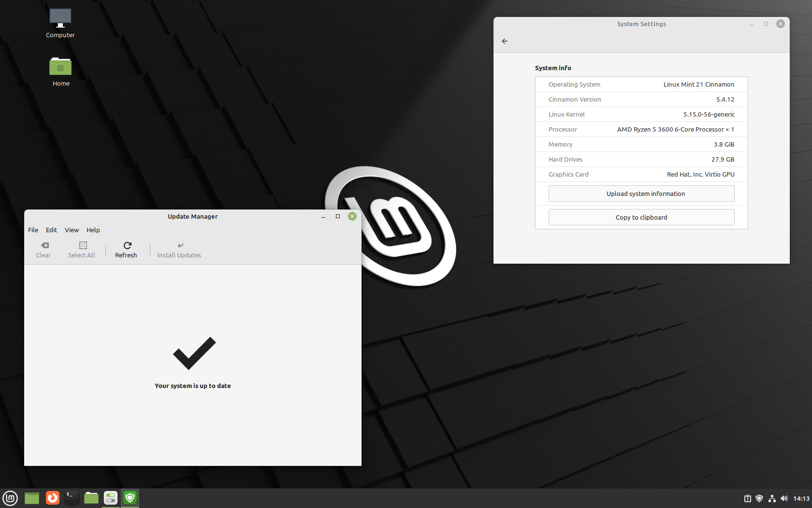This screenshot has width=812, height=508.
Task: Open the Help menu in Update Manager
Action: coord(93,230)
